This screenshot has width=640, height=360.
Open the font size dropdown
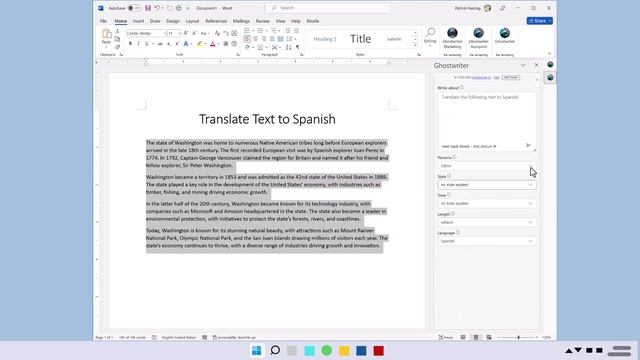coord(180,33)
